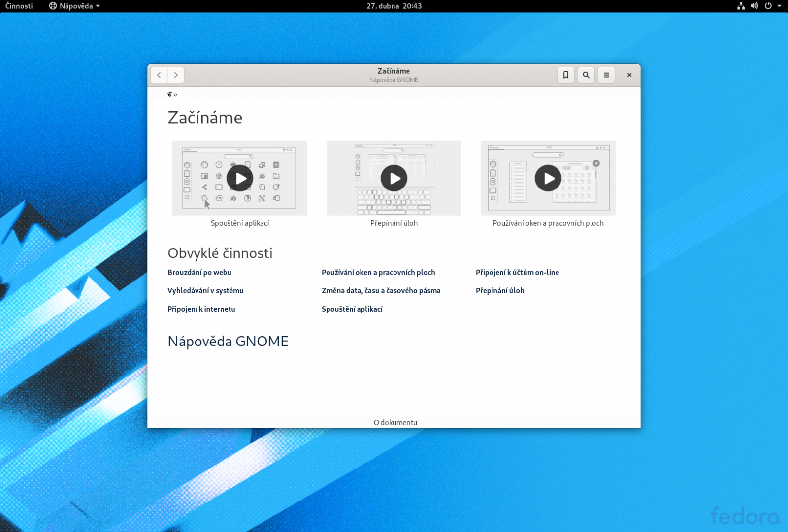Navigate back using the left arrow
This screenshot has height=532, width=788.
(x=159, y=75)
